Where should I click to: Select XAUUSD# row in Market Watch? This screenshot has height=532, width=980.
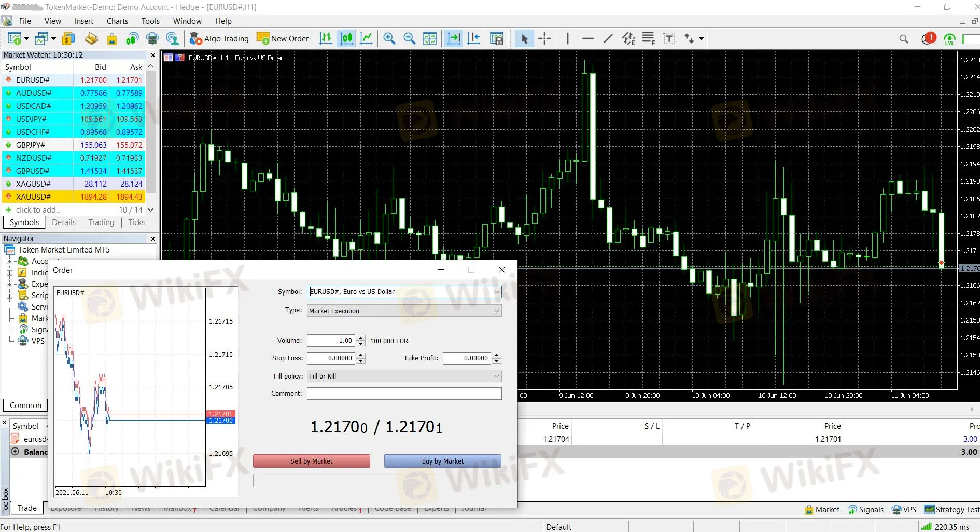tap(74, 197)
